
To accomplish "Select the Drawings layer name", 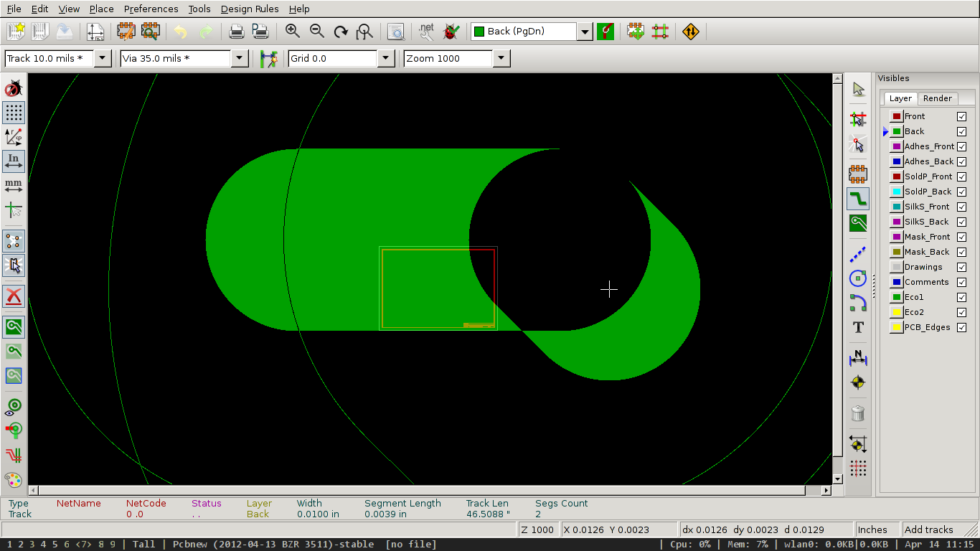I will [923, 267].
